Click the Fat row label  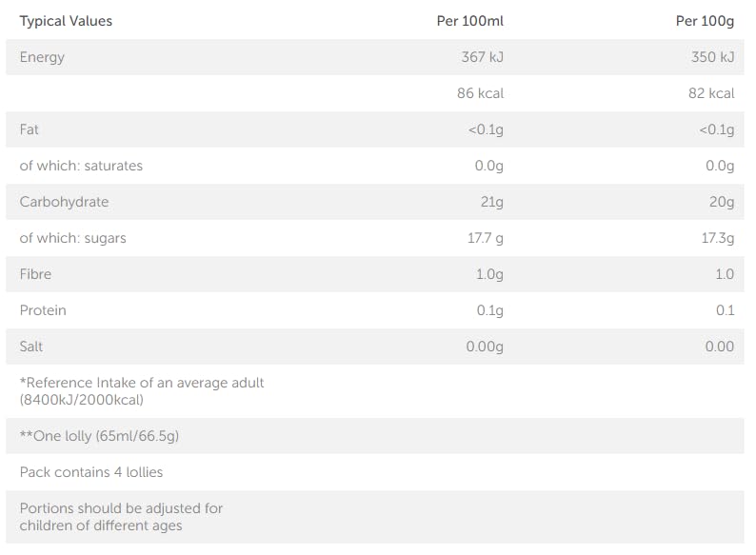pyautogui.click(x=30, y=129)
